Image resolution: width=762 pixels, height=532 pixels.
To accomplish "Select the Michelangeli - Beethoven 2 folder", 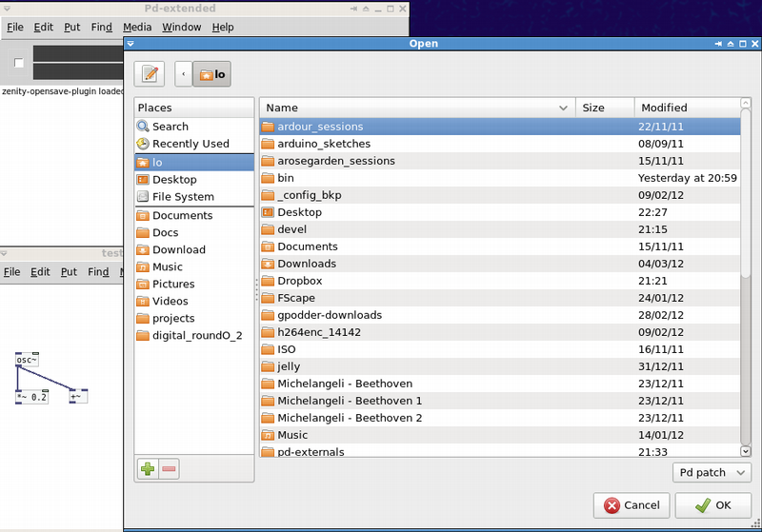I will click(499, 418).
